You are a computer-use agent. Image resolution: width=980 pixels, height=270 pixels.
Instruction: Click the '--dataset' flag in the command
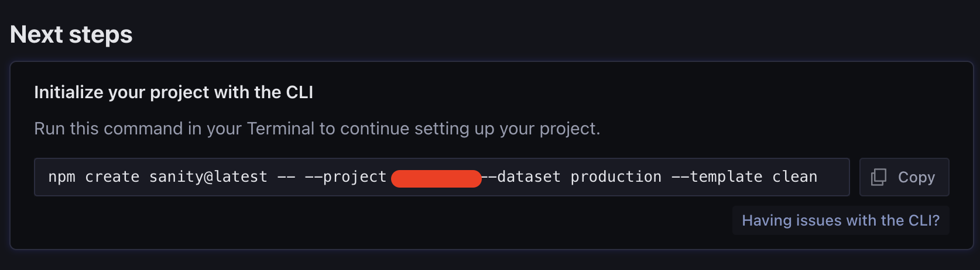point(521,176)
